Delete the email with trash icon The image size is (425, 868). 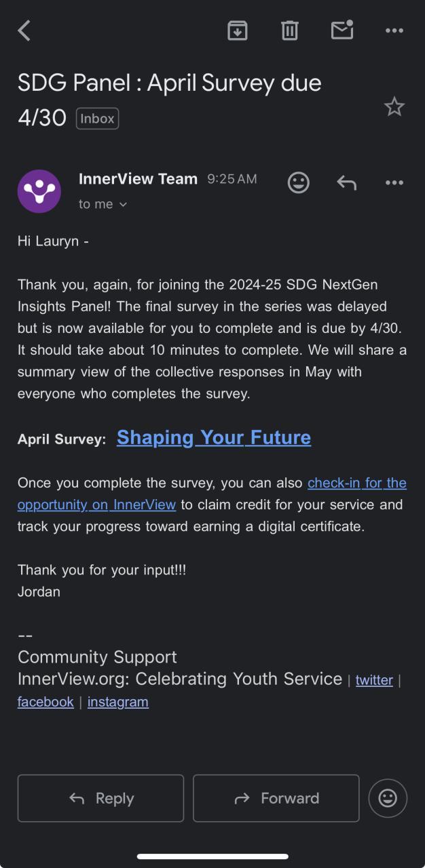(290, 31)
